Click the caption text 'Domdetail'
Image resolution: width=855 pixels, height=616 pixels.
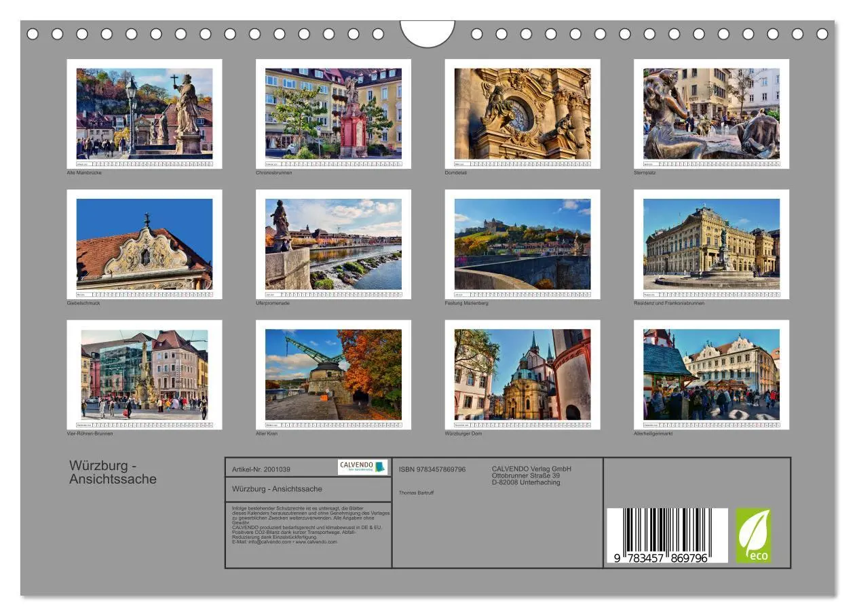456,173
